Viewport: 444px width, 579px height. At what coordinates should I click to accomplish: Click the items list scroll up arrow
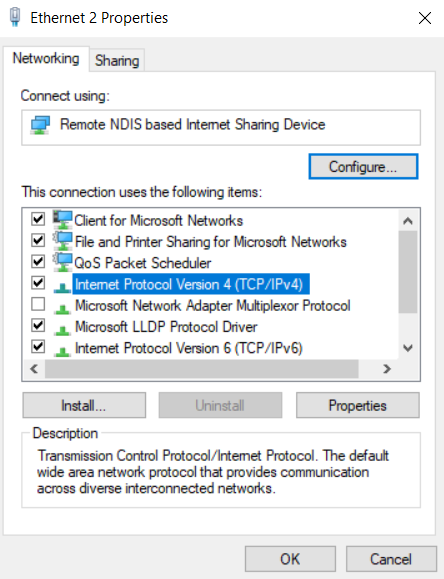click(x=408, y=221)
